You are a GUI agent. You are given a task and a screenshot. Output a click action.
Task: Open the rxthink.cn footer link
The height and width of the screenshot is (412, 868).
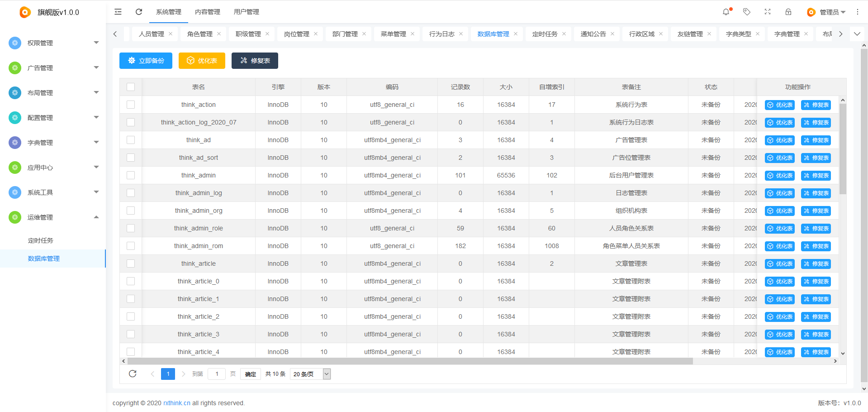[x=177, y=403]
